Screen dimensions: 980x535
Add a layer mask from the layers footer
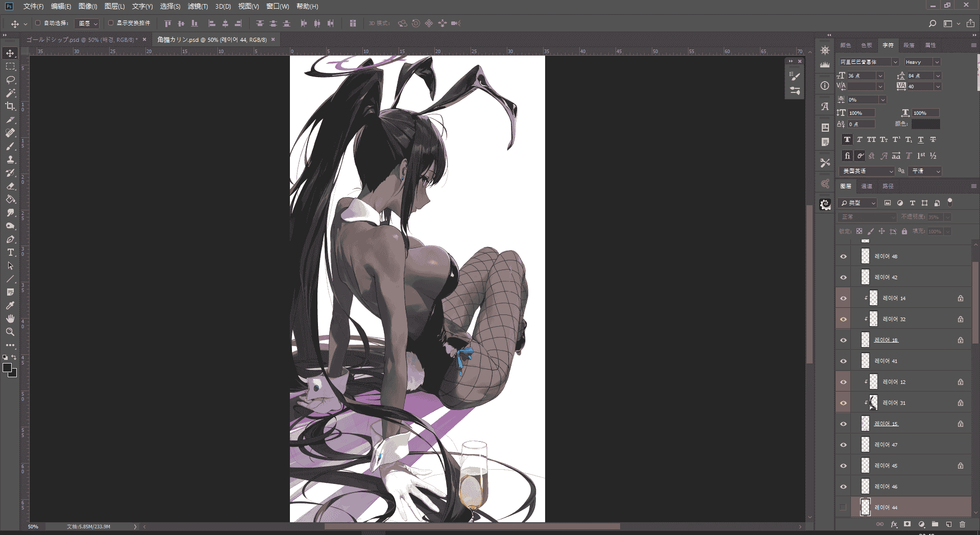coord(907,524)
